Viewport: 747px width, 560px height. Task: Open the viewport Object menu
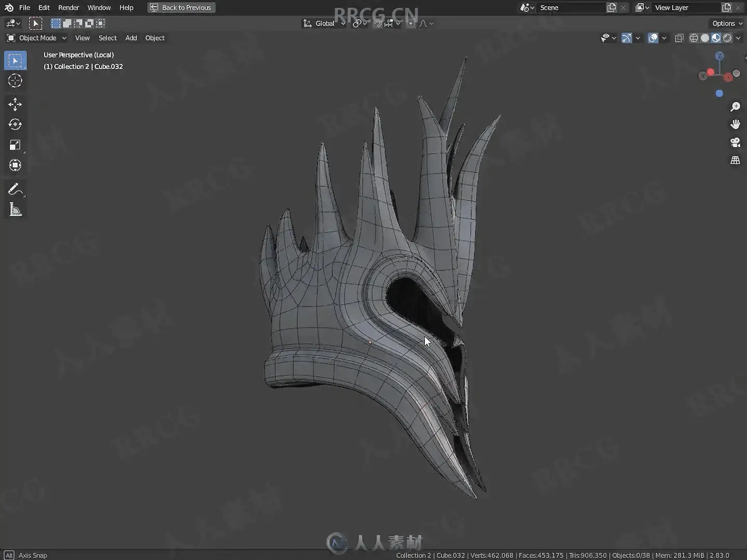[155, 38]
